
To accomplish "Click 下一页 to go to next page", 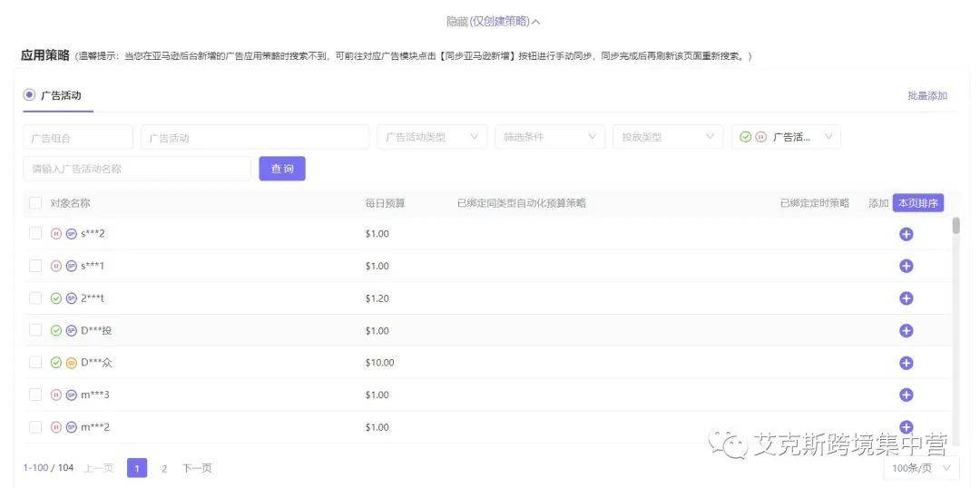I will [197, 468].
